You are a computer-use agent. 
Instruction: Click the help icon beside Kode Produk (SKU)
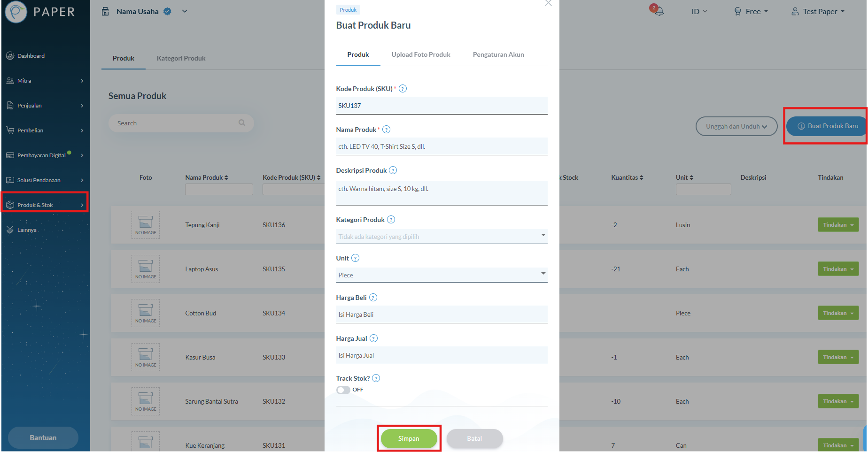(x=403, y=89)
